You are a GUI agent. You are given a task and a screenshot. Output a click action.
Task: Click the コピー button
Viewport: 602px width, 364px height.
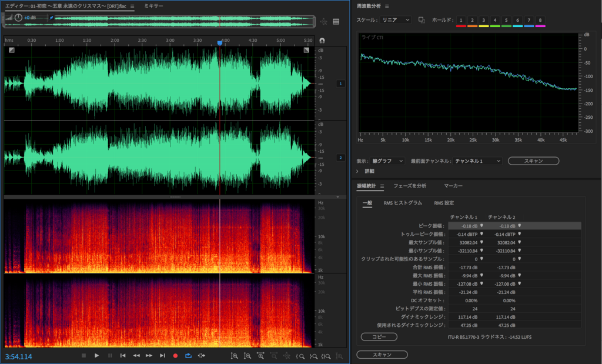click(x=379, y=337)
